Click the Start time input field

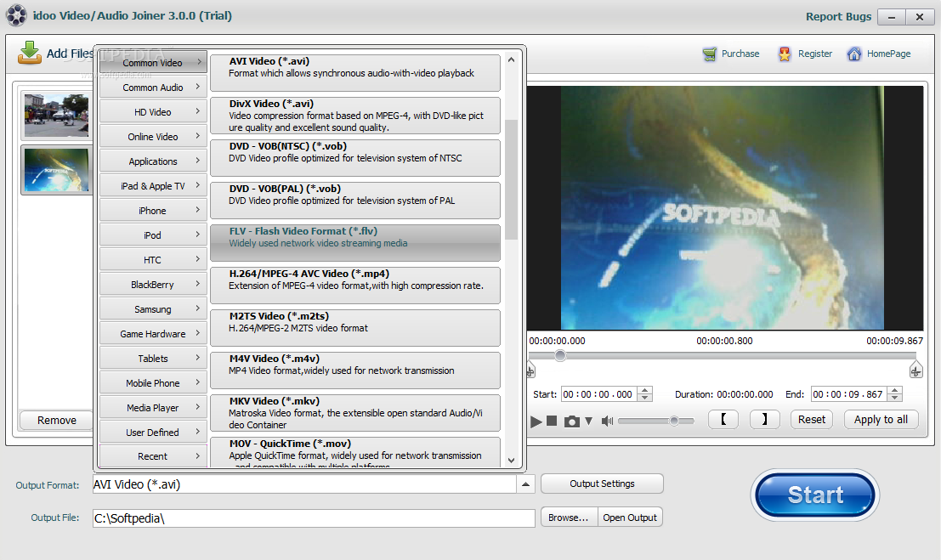pyautogui.click(x=598, y=394)
